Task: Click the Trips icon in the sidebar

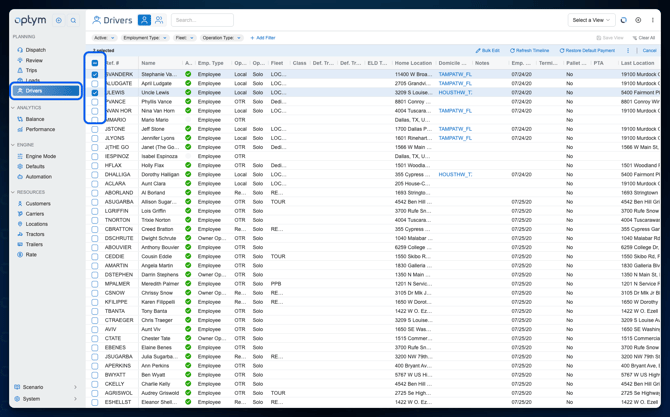Action: pyautogui.click(x=20, y=70)
